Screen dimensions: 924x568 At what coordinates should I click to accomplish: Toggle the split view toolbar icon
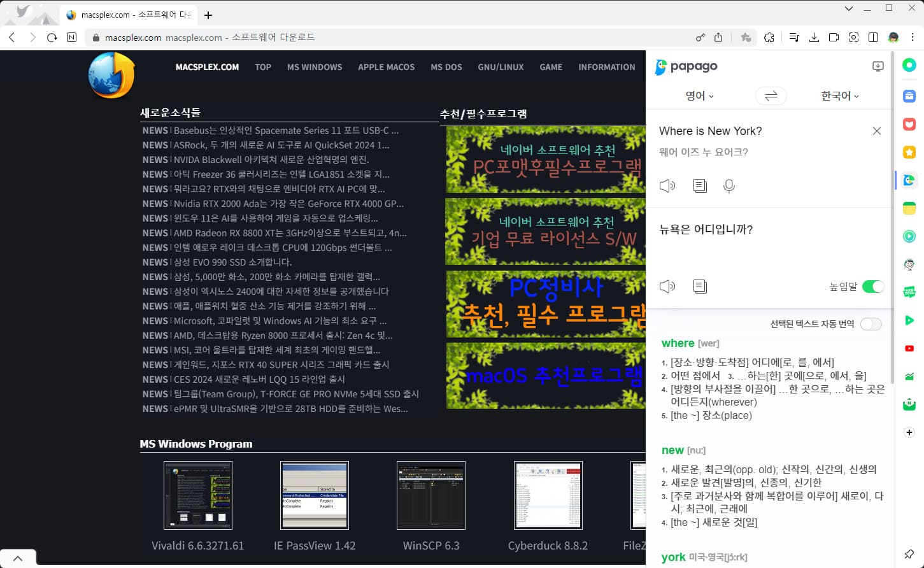tap(873, 38)
